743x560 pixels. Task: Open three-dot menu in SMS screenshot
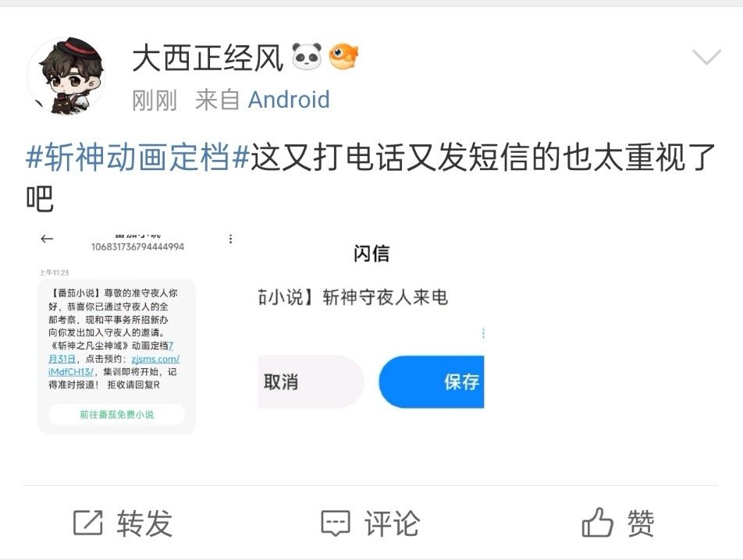point(230,239)
